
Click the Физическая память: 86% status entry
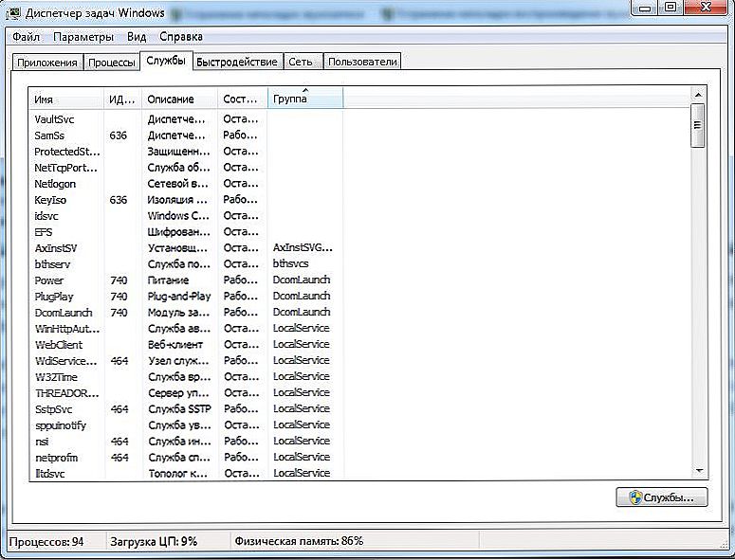(299, 541)
